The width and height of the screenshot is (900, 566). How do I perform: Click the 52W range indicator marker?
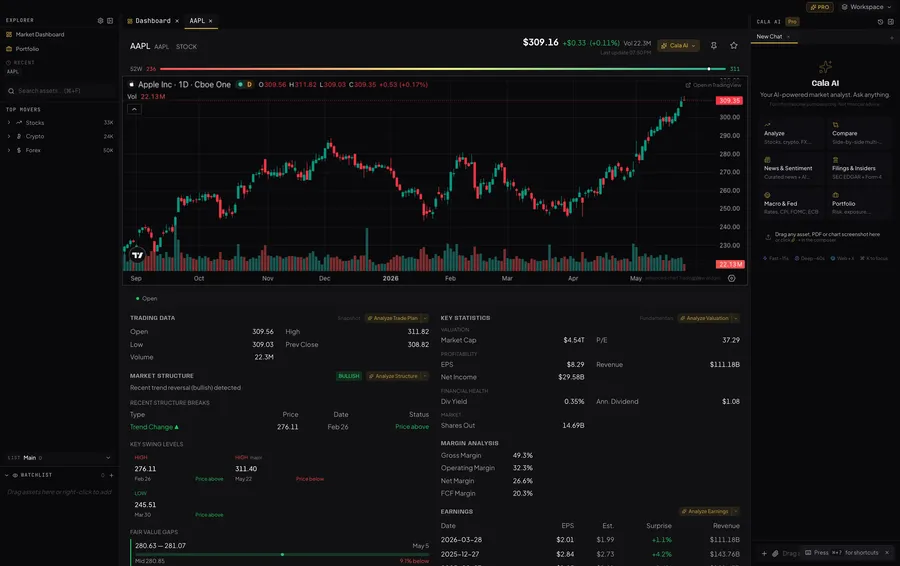pyautogui.click(x=709, y=69)
